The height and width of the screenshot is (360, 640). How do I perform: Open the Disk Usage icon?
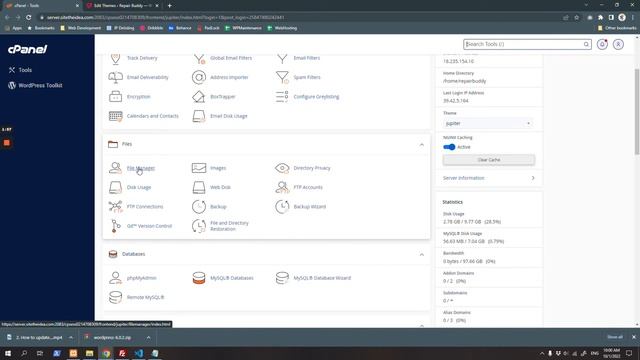point(116,187)
